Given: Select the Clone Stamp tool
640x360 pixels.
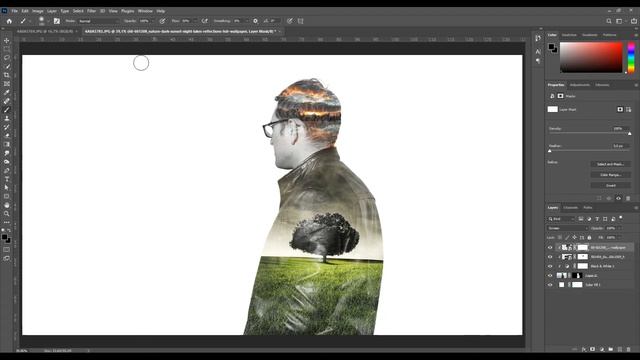Looking at the screenshot, I should click(x=7, y=118).
